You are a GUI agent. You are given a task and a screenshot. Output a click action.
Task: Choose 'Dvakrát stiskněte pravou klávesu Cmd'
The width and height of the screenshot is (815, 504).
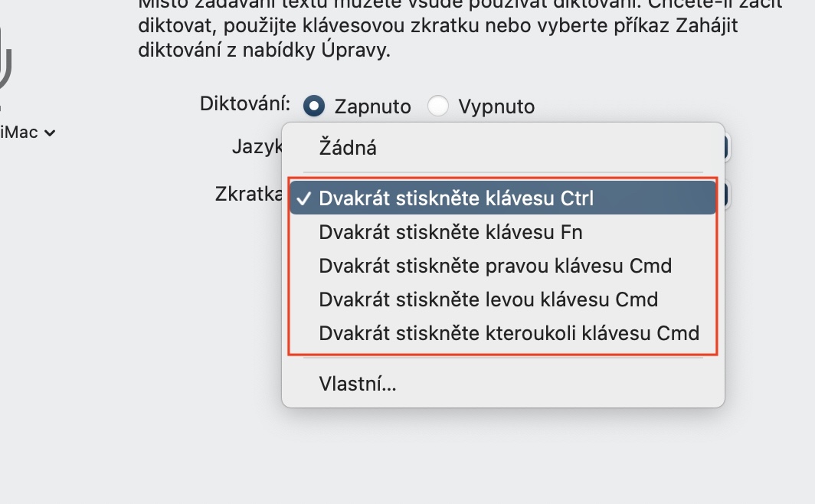(x=495, y=266)
